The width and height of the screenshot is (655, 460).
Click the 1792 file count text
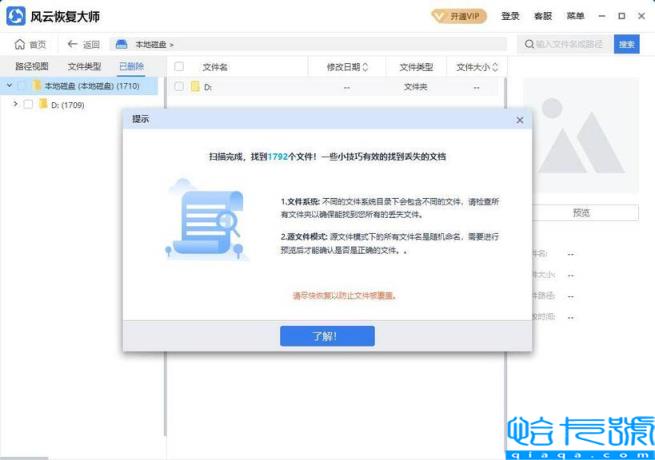click(x=277, y=157)
